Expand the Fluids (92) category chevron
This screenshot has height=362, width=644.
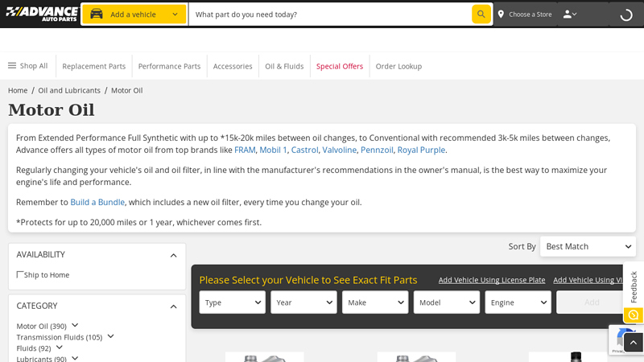point(59,348)
